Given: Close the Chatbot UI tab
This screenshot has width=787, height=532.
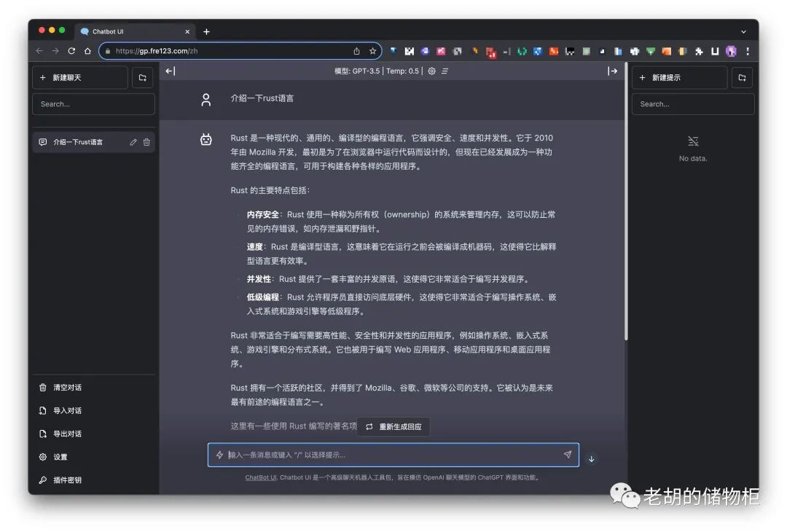Looking at the screenshot, I should (x=187, y=31).
